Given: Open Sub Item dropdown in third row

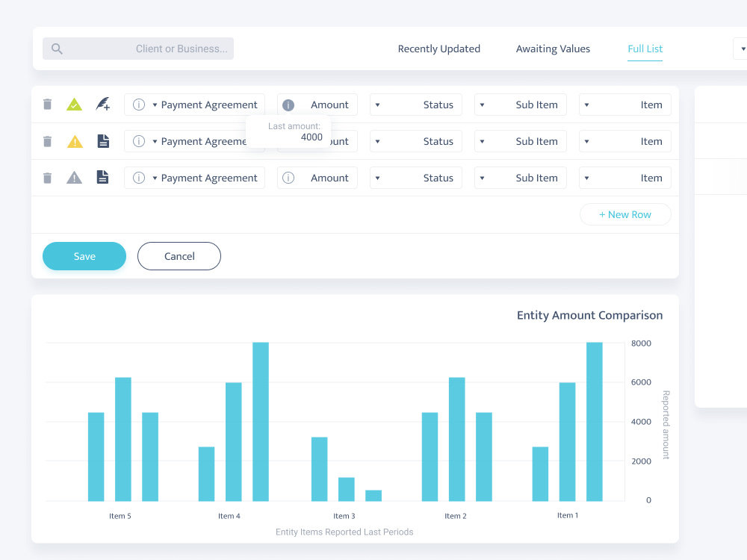Looking at the screenshot, I should 520,178.
